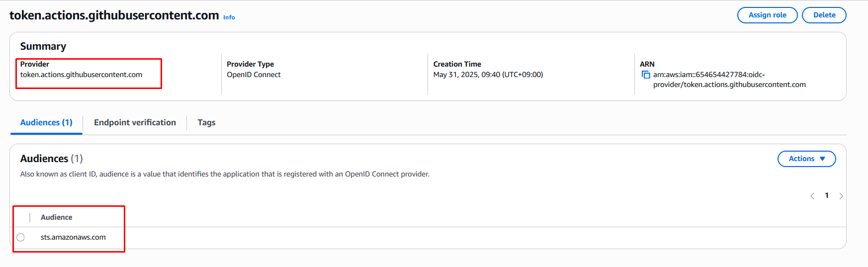The height and width of the screenshot is (267, 868).
Task: Select page number 1 in pagination
Action: pos(827,195)
